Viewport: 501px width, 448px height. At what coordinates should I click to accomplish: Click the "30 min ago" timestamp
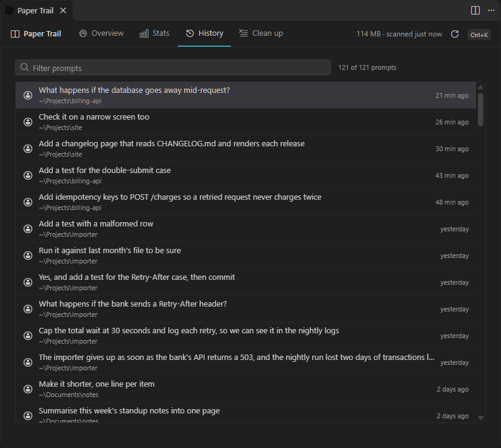452,149
